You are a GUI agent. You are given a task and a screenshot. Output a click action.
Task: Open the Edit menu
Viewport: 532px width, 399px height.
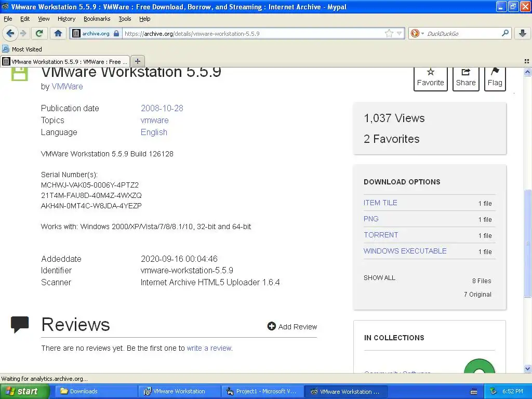(x=25, y=19)
